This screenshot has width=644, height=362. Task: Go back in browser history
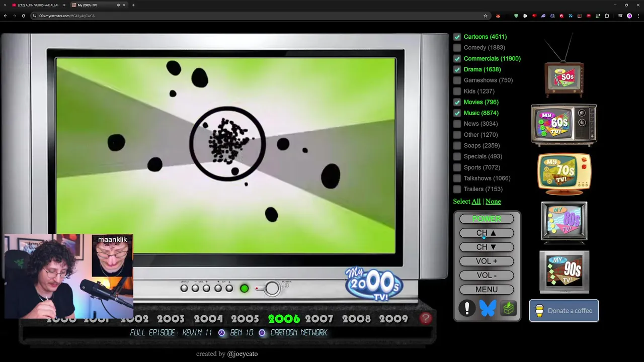pos(5,16)
